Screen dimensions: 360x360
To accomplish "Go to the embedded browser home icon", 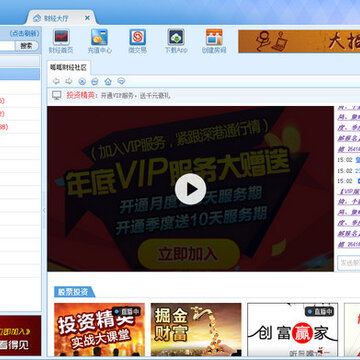I will 108,81.
